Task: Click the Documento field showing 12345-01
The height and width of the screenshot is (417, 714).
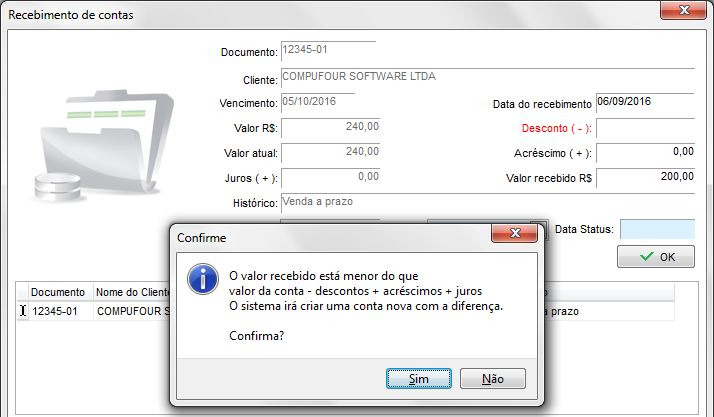Action: click(x=328, y=51)
